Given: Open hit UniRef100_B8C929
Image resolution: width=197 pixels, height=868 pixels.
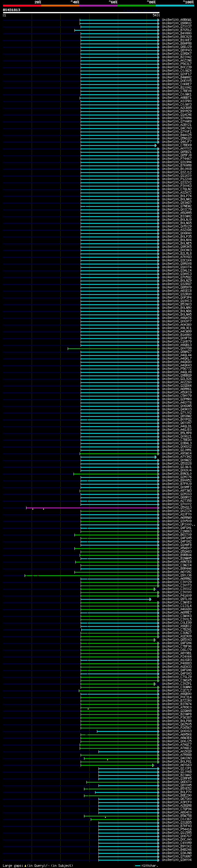Looking at the screenshot, I should pos(176,37).
